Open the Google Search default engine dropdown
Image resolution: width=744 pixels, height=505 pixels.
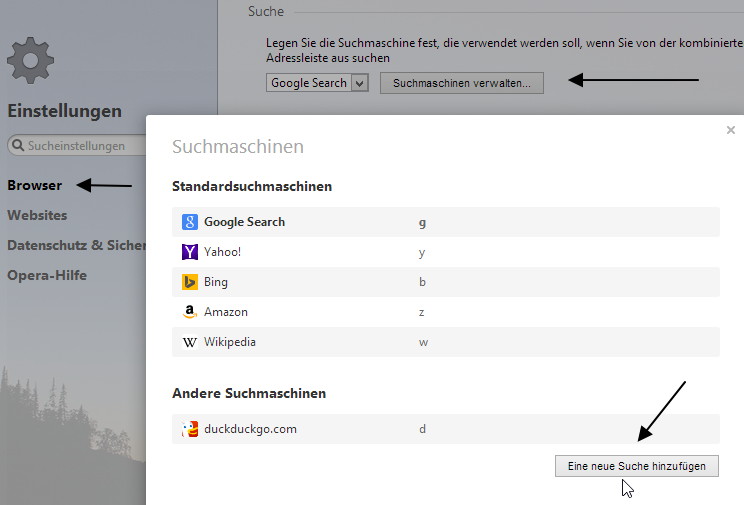click(x=317, y=83)
